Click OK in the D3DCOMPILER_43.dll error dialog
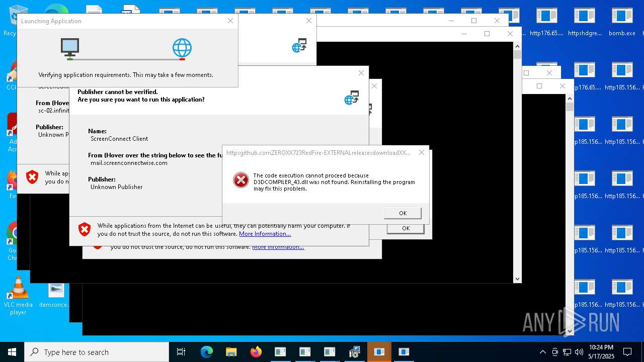This screenshot has width=644, height=362. pyautogui.click(x=403, y=213)
